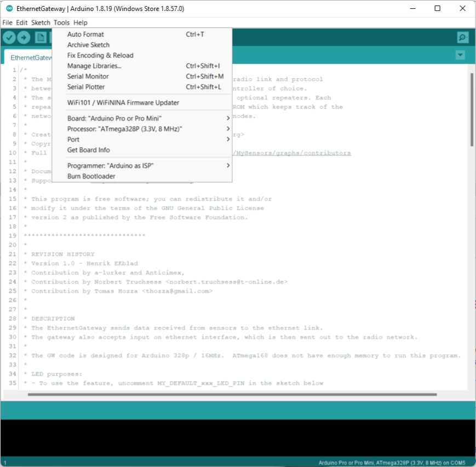This screenshot has width=476, height=467.
Task: Click Burn Bootloader menu item
Action: coord(91,176)
